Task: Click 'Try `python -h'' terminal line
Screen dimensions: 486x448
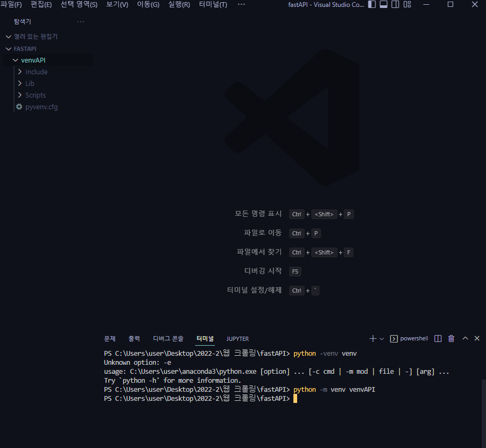Action: (x=172, y=381)
